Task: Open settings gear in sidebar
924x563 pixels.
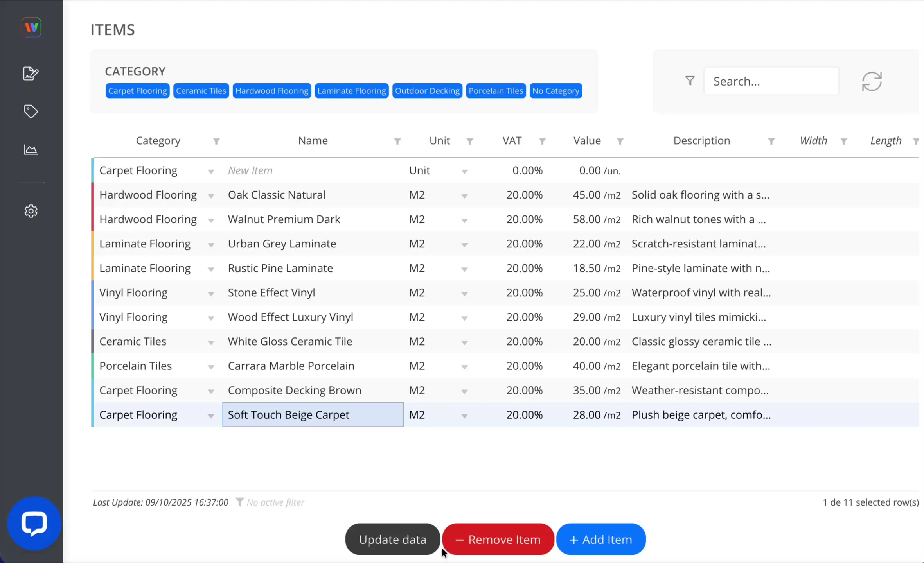Action: click(x=31, y=211)
